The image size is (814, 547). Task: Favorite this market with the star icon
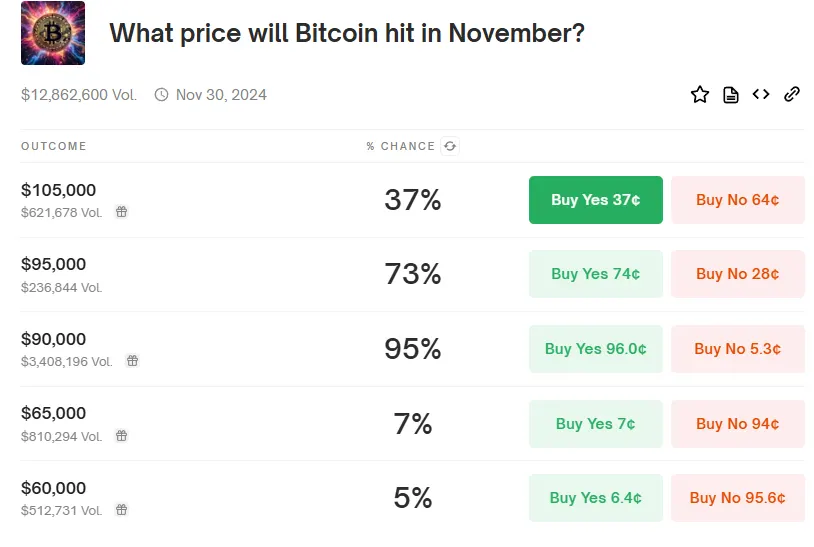tap(700, 95)
